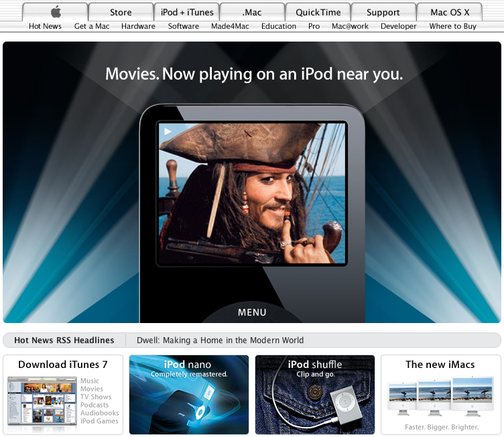Select the Support tab
Viewport: 504px width, 437px height.
point(383,12)
